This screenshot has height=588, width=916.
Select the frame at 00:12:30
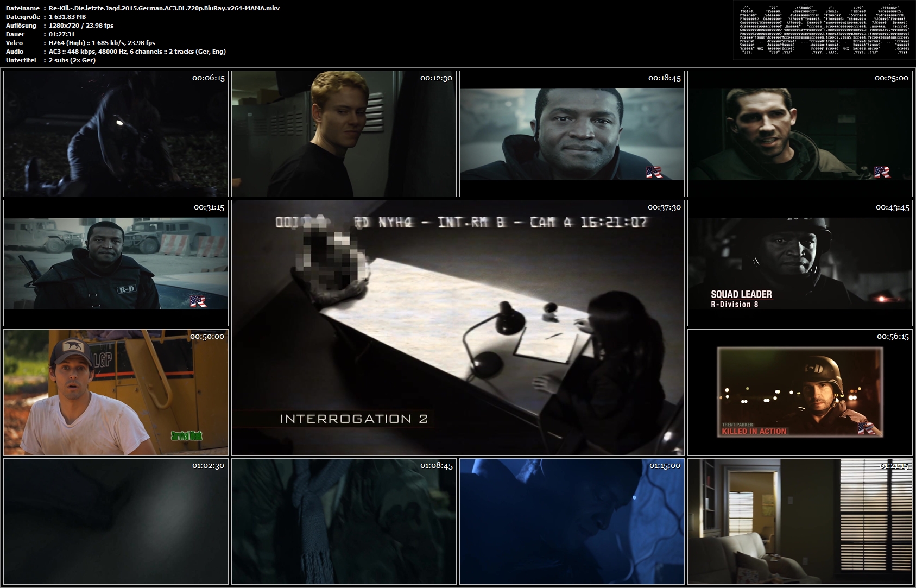[344, 134]
